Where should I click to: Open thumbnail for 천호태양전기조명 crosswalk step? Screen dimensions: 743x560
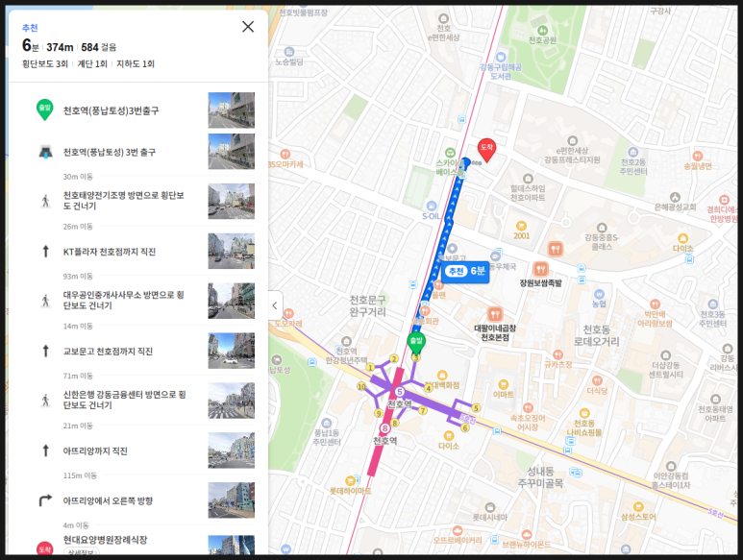pos(232,201)
